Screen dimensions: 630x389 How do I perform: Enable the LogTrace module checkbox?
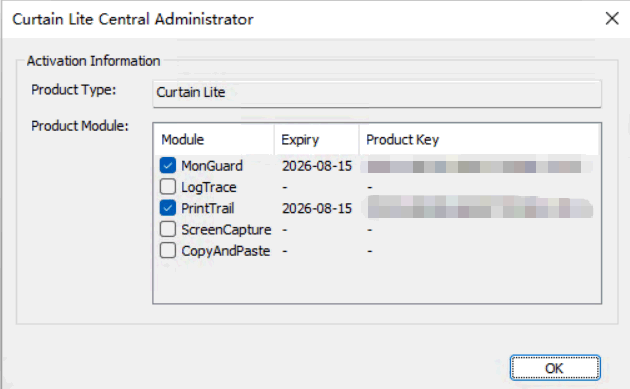[x=168, y=186]
